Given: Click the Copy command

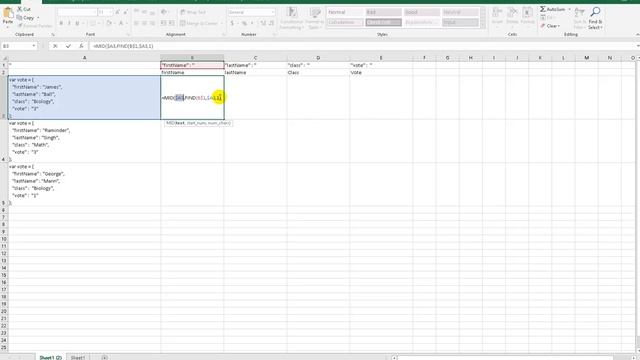Looking at the screenshot, I should click(26, 18).
